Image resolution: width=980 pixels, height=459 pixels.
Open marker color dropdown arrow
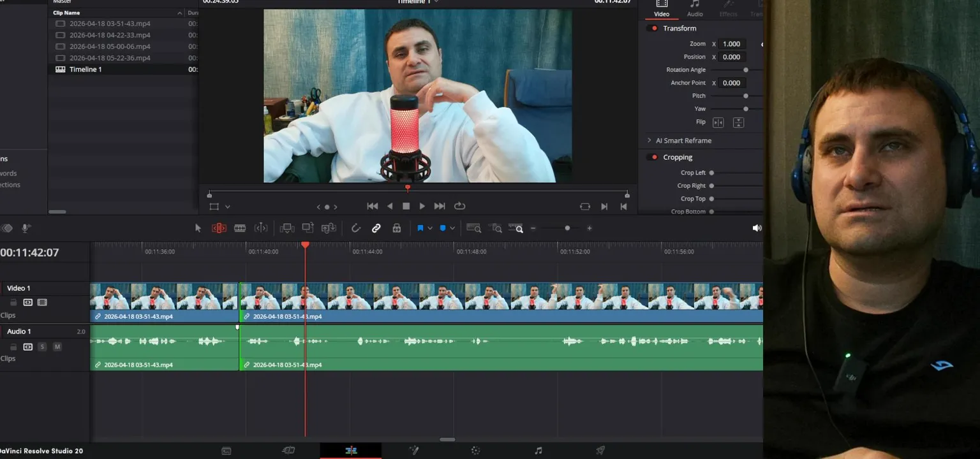coord(452,228)
